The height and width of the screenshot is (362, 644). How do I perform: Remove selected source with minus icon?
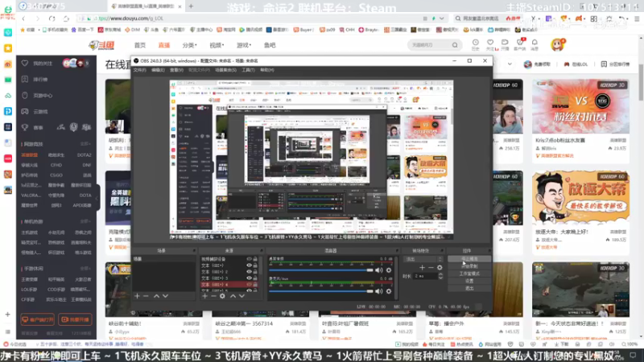[x=213, y=296]
